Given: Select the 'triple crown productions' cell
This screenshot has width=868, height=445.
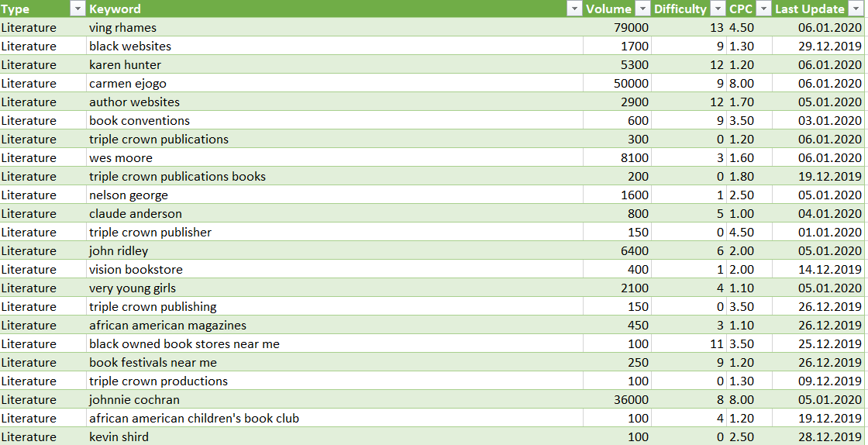Looking at the screenshot, I should point(334,381).
